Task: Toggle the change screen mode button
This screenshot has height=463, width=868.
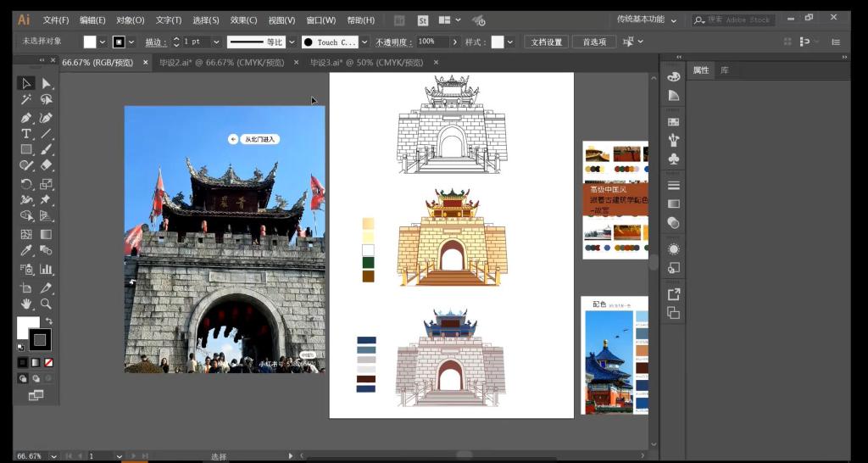Action: [36, 395]
